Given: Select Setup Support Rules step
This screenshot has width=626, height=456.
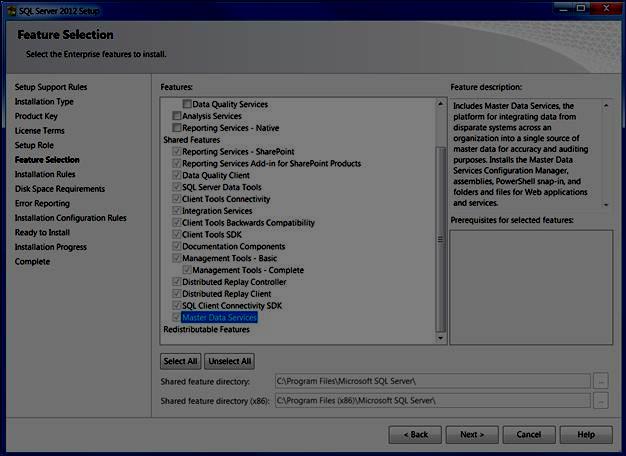Looking at the screenshot, I should [51, 87].
